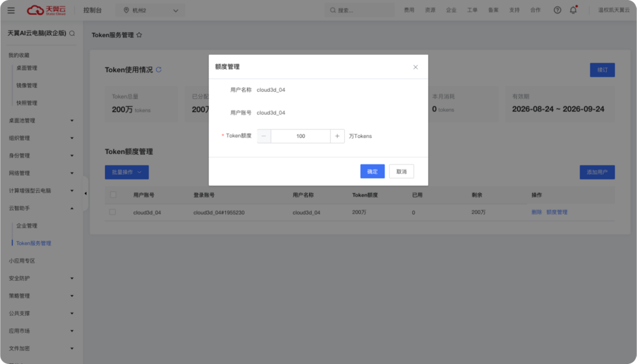Screen dimensions: 637x364
Task: Open 桌面管理 under 我的收藏
Action: tap(27, 68)
